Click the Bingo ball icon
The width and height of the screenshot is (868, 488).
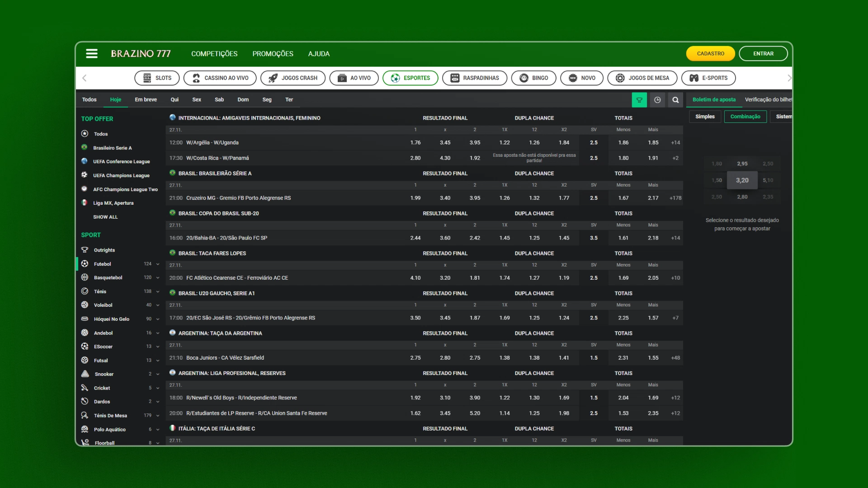pyautogui.click(x=524, y=77)
